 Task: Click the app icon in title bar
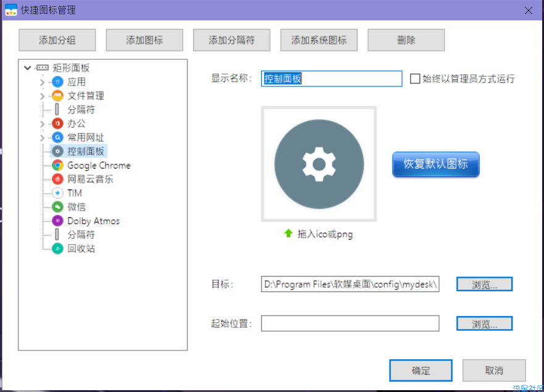[11, 10]
